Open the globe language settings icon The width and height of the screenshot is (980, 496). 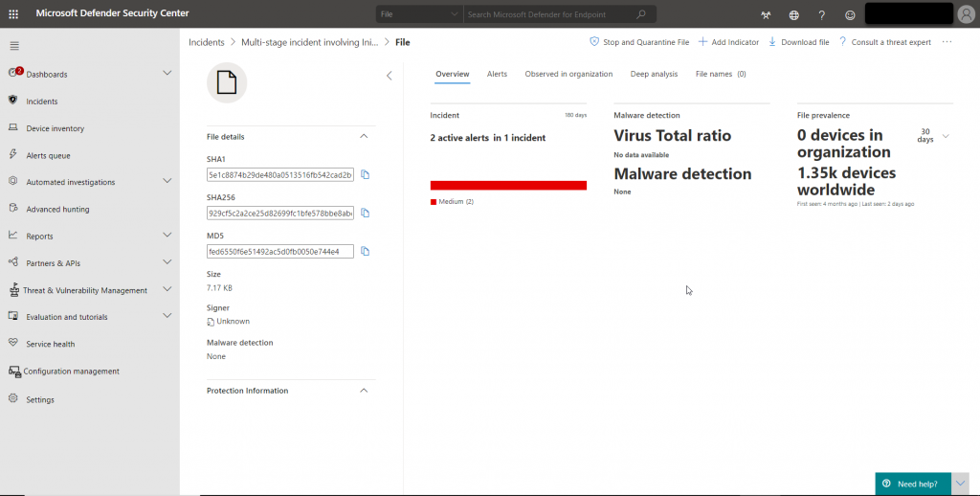pyautogui.click(x=793, y=15)
